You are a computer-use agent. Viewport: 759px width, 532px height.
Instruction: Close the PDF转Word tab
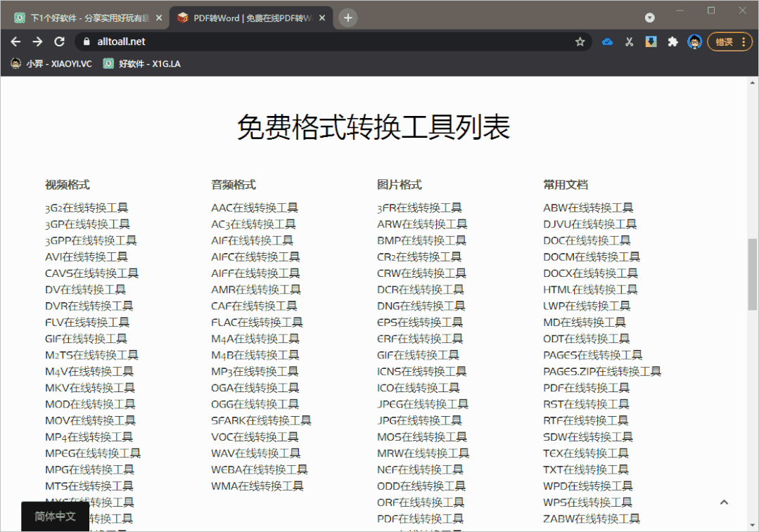click(322, 18)
